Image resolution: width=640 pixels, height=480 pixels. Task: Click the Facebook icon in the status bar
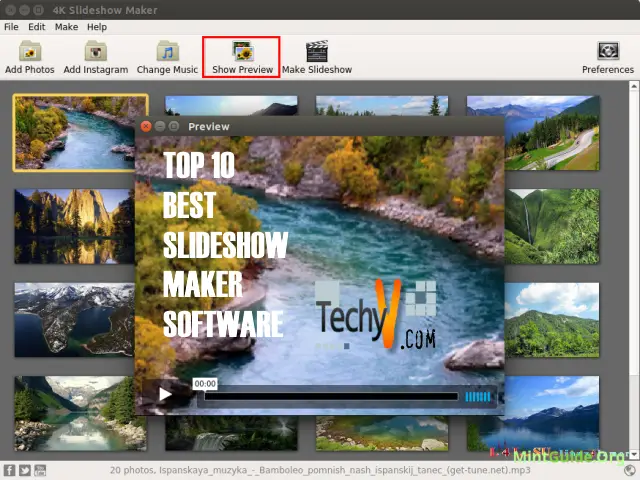(9, 470)
